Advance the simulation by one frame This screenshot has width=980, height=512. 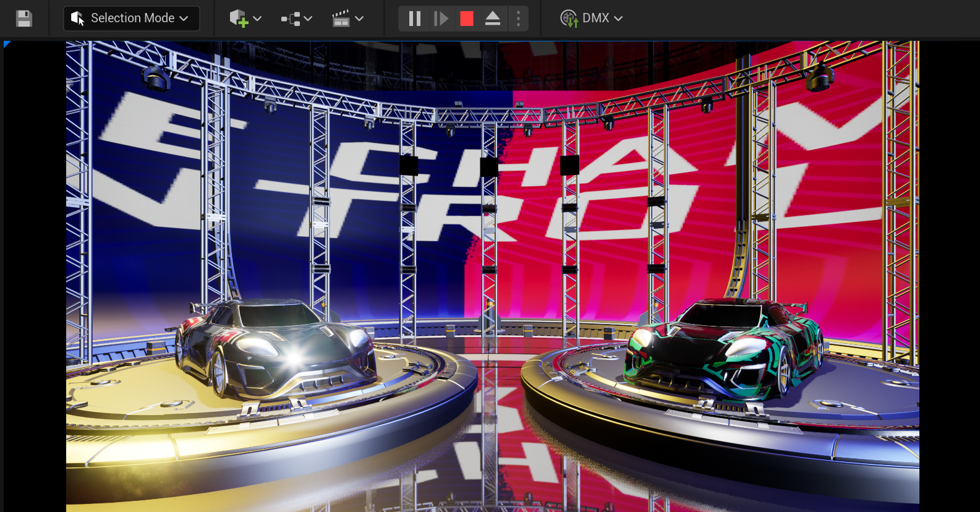click(441, 19)
